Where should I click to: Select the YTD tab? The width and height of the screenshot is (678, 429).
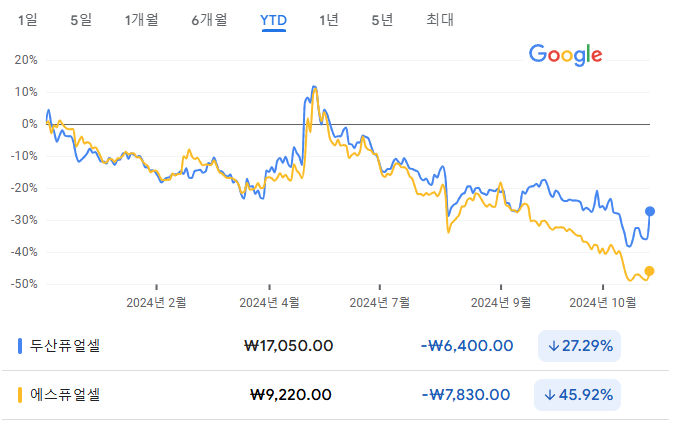tap(273, 20)
